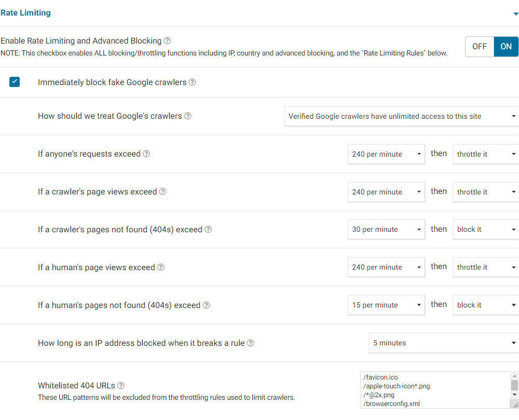Click the ON toggle for rate limiting
Image resolution: width=519 pixels, height=420 pixels.
click(506, 47)
